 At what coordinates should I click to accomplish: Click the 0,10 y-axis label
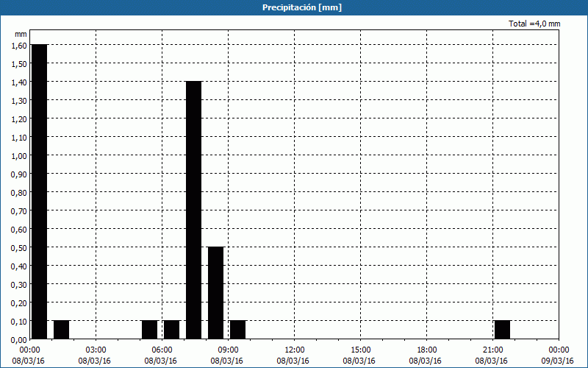19,321
